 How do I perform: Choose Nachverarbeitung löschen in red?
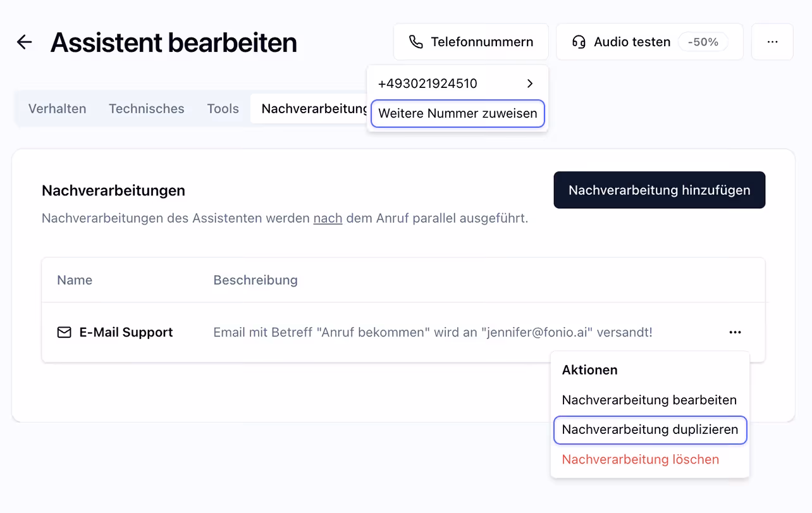(641, 459)
